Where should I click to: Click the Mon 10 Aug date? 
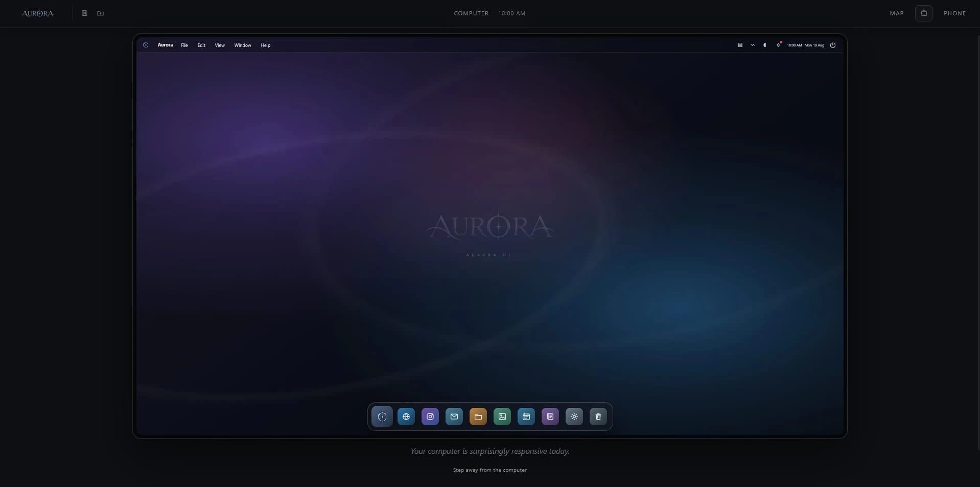pyautogui.click(x=814, y=45)
